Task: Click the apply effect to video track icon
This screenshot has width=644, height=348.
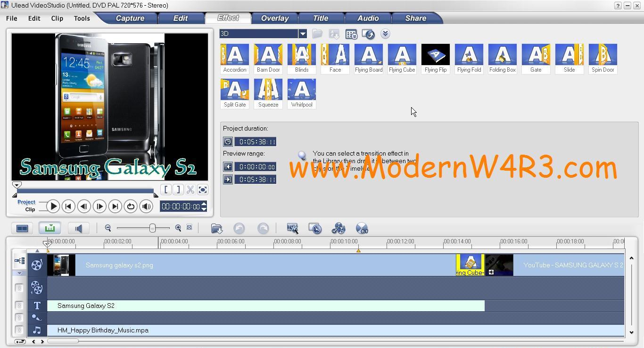Action: (368, 34)
